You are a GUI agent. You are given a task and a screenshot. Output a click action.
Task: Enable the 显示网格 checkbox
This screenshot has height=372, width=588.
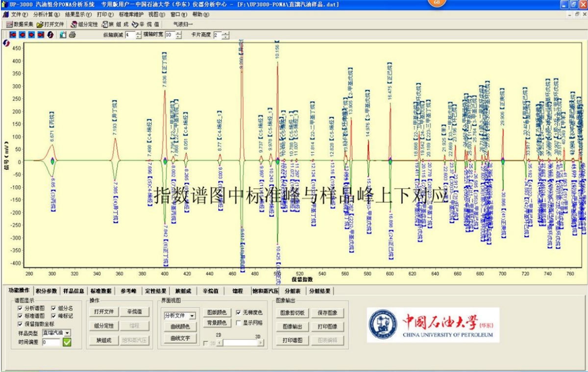237,322
